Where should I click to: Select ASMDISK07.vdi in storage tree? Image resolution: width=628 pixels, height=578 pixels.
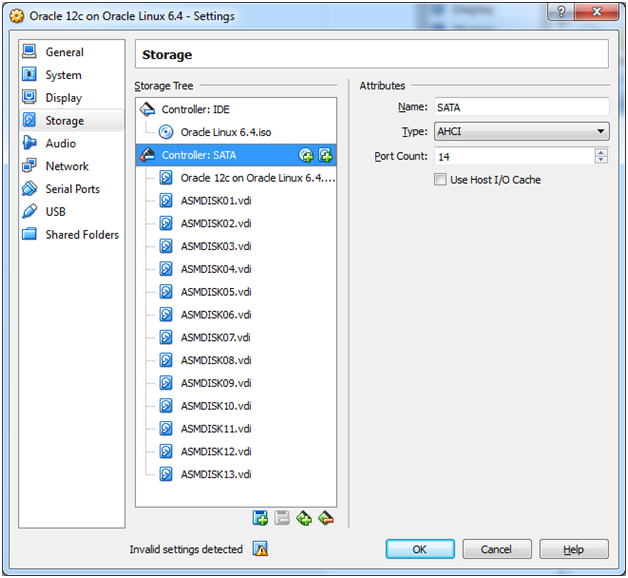215,338
